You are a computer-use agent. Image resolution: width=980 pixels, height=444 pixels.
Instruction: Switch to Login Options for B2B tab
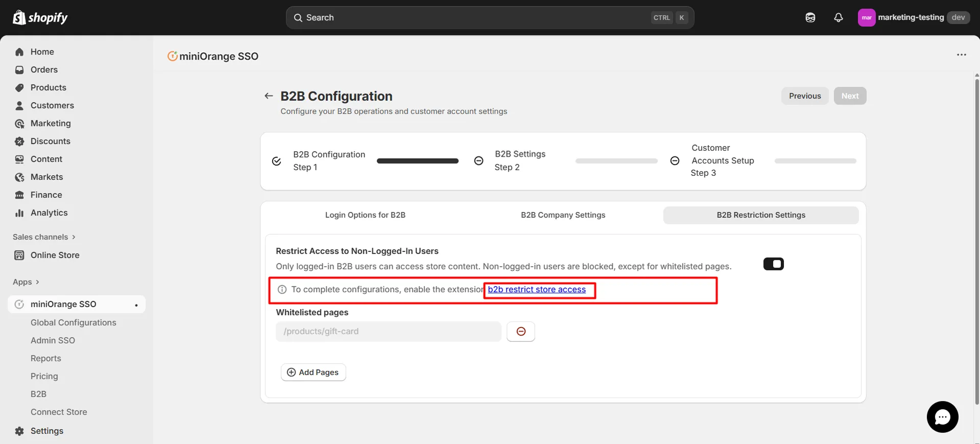coord(365,215)
